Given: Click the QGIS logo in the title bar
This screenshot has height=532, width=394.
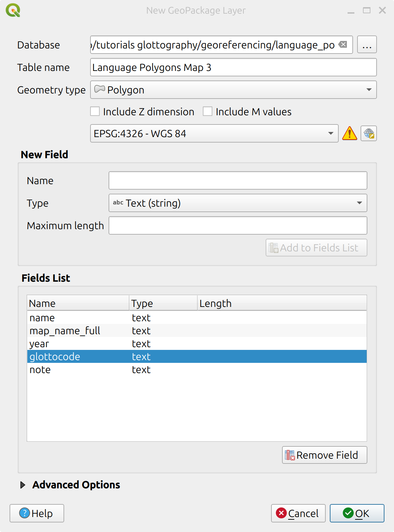Looking at the screenshot, I should (13, 10).
